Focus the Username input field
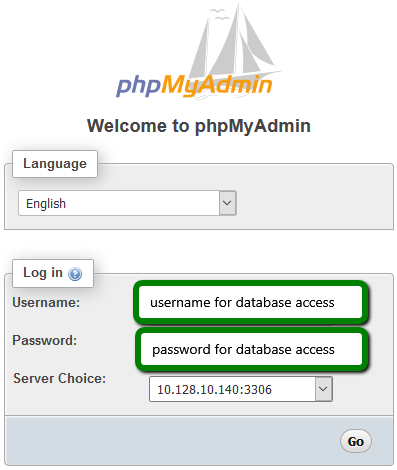The height and width of the screenshot is (470, 397). (251, 302)
